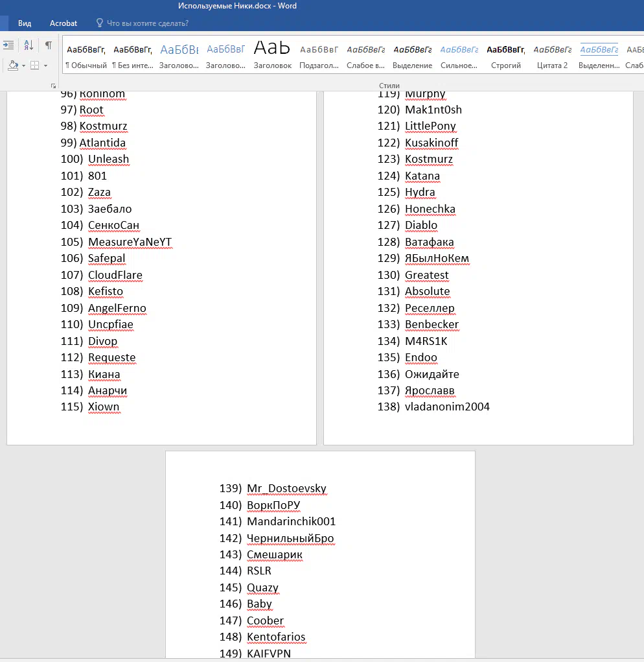Click the Shading paint bucket icon
Screen dimensions: 644x662
tap(13, 65)
